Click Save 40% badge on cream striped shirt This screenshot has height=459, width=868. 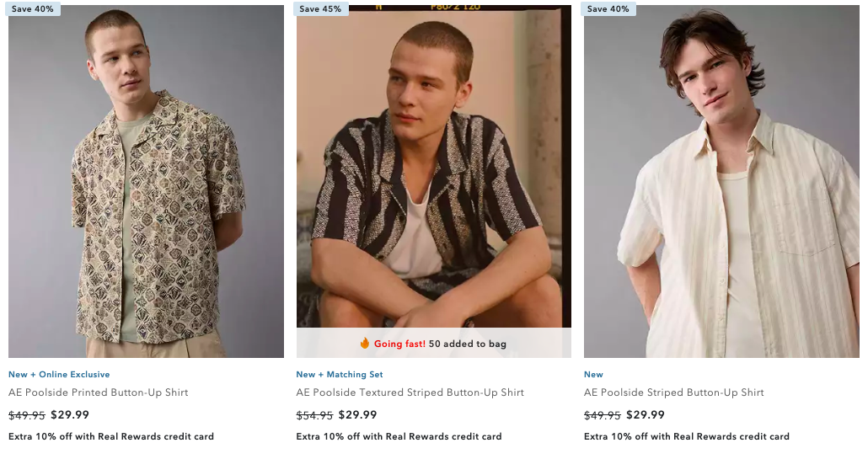click(x=608, y=9)
